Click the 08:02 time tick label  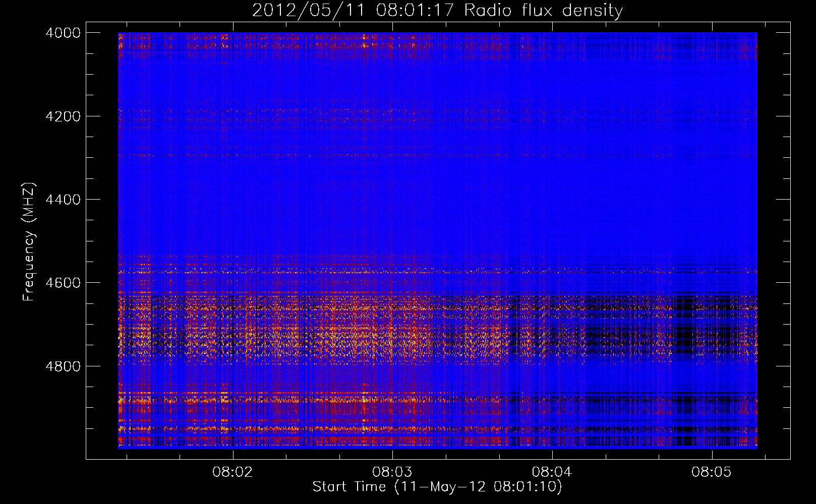(x=232, y=472)
